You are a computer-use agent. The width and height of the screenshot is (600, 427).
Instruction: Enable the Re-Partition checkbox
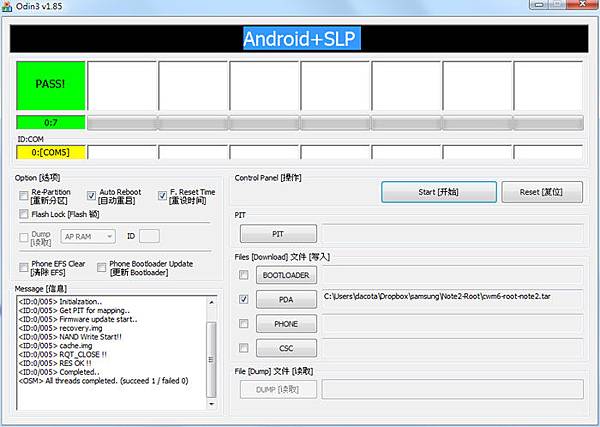pos(24,196)
